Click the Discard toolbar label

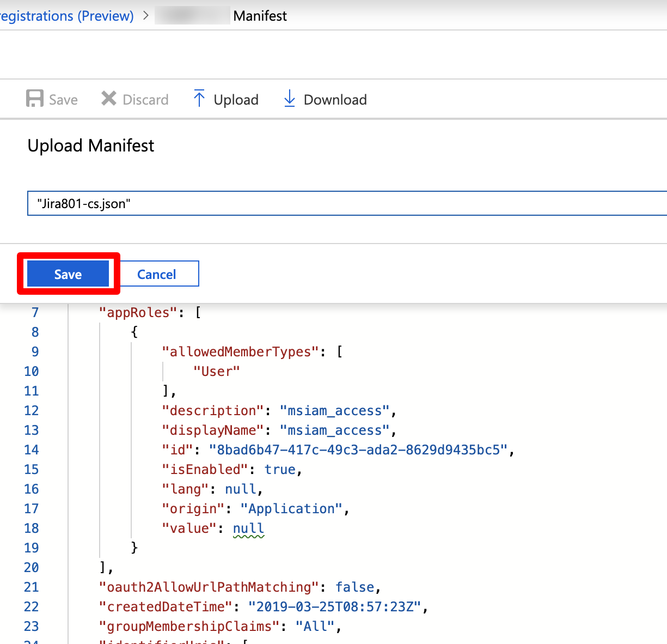click(x=146, y=100)
